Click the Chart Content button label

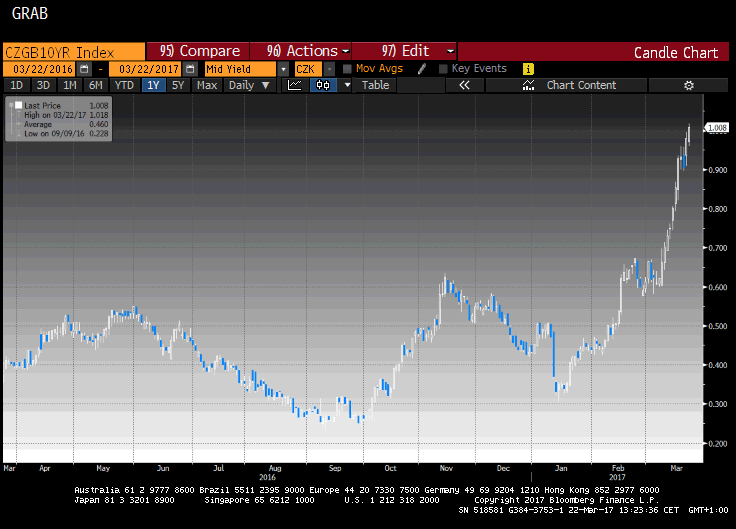581,85
